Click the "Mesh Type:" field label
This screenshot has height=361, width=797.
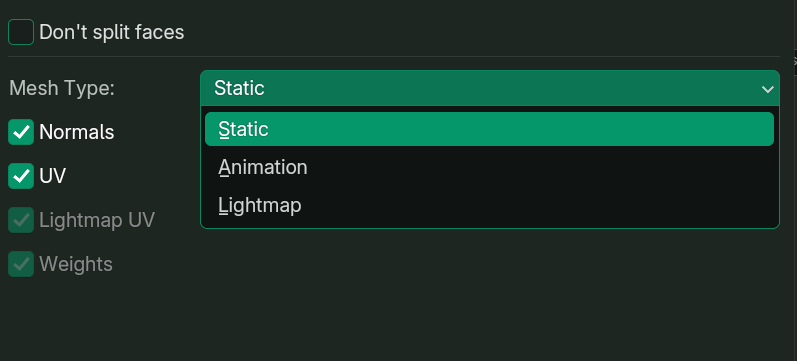(x=62, y=88)
